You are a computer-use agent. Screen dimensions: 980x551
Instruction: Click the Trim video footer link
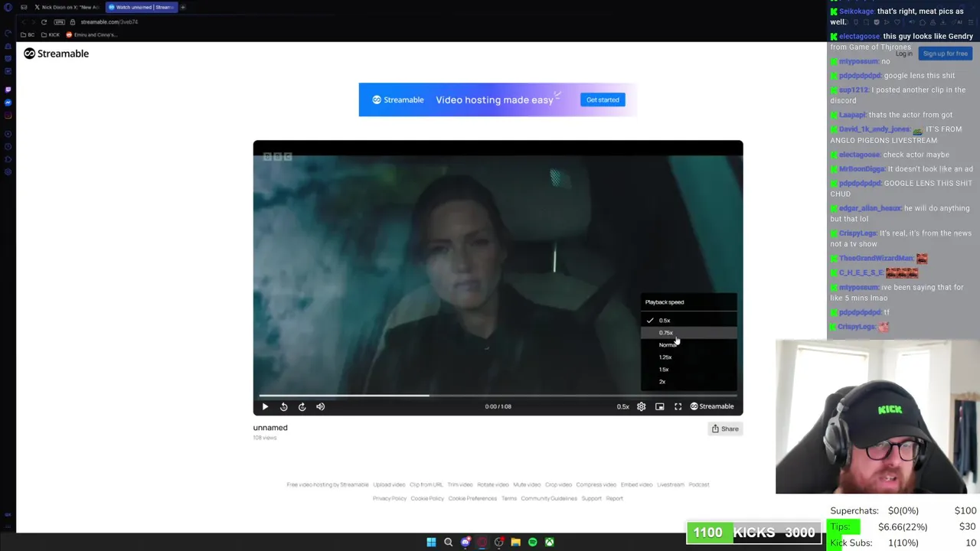[x=460, y=484]
